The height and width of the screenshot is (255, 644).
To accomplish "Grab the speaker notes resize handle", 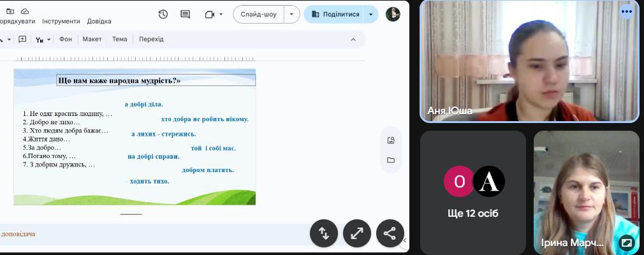I will click(x=131, y=214).
